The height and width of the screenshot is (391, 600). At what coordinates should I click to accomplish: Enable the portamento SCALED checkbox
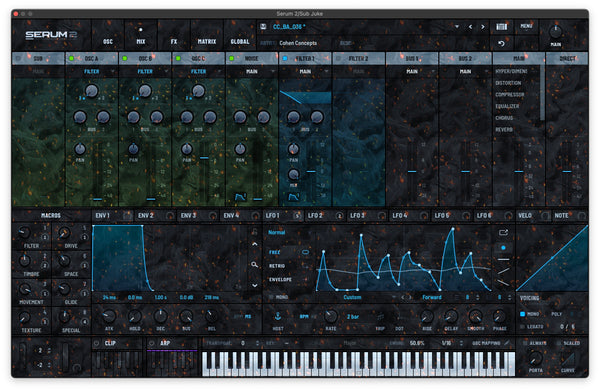point(559,343)
